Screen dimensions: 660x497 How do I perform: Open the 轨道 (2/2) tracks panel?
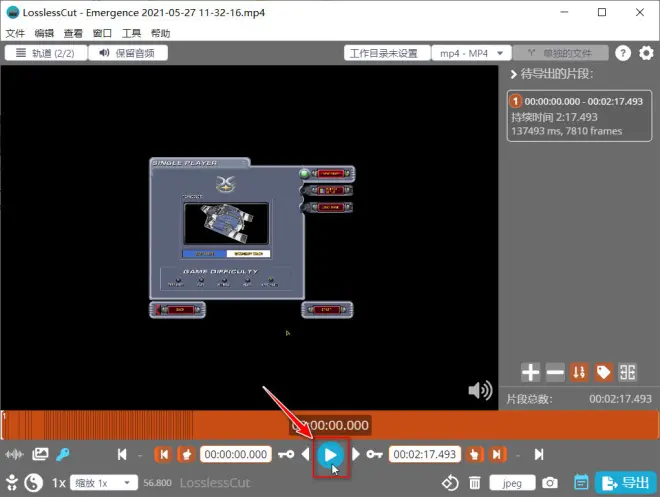click(46, 53)
